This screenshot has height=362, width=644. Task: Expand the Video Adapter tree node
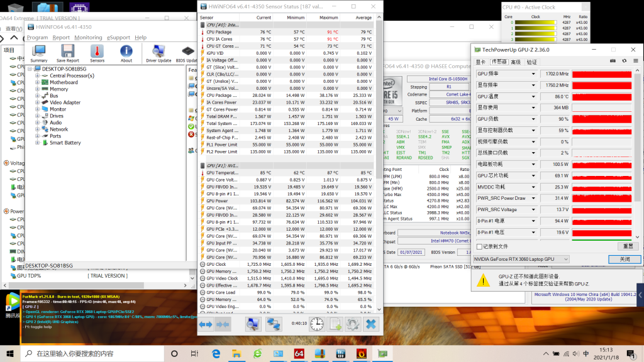[38, 102]
